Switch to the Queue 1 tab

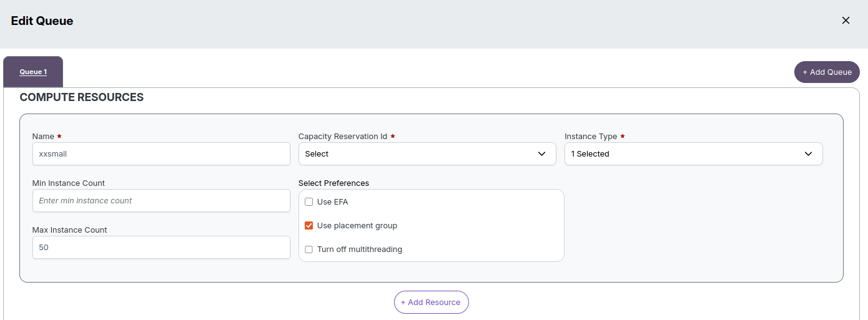[x=33, y=72]
